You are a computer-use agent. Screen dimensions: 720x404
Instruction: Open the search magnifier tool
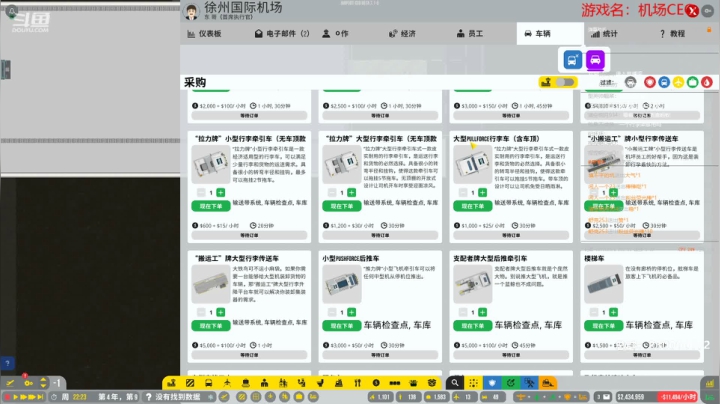point(455,383)
